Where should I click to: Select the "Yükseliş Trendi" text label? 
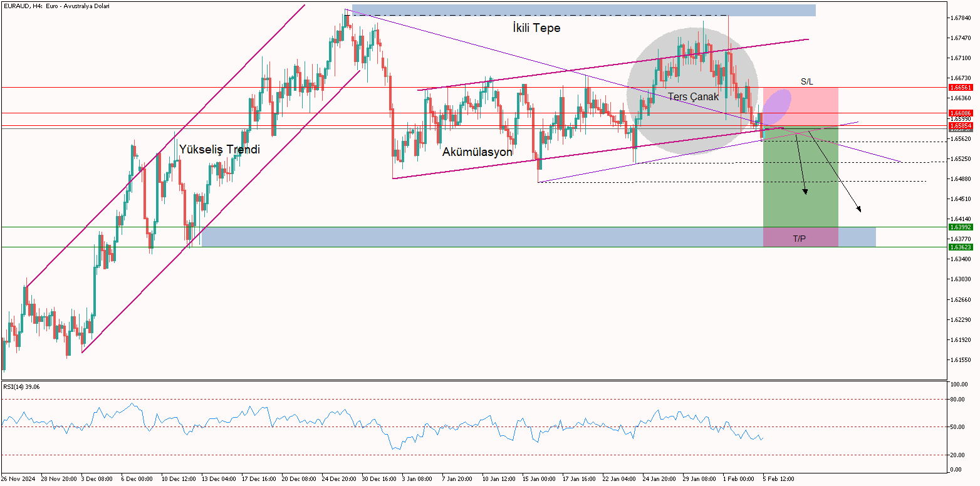pyautogui.click(x=219, y=149)
